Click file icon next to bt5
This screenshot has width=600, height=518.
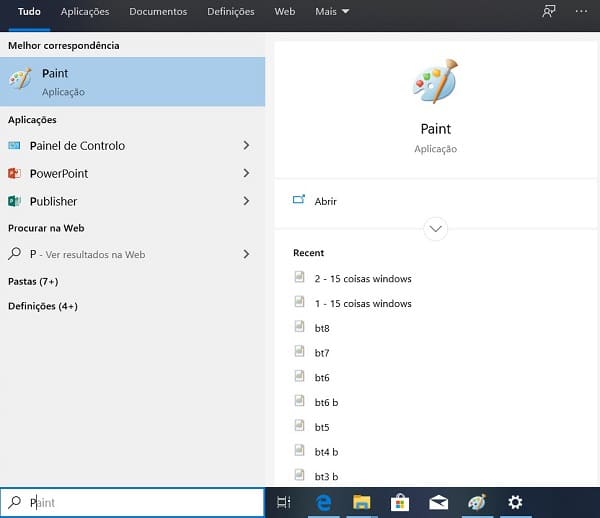[x=299, y=425]
